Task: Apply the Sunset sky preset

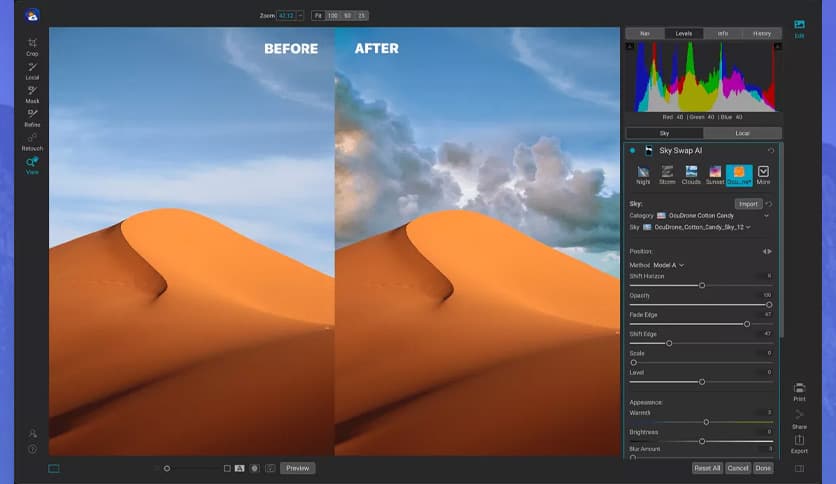Action: click(x=715, y=174)
